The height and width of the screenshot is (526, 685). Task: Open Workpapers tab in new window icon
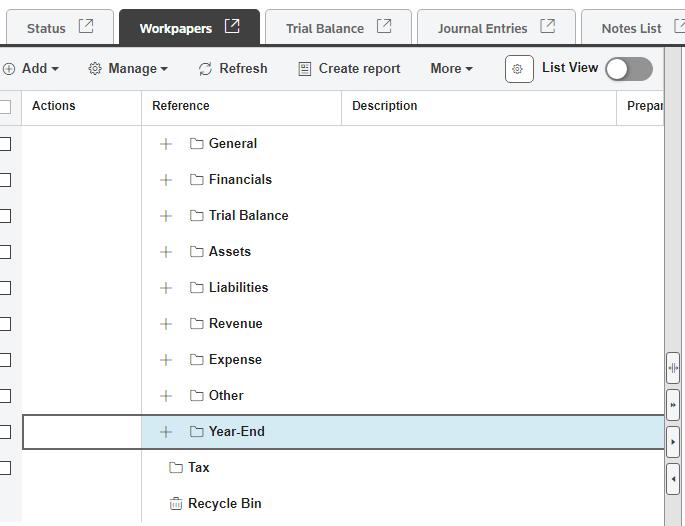(232, 27)
